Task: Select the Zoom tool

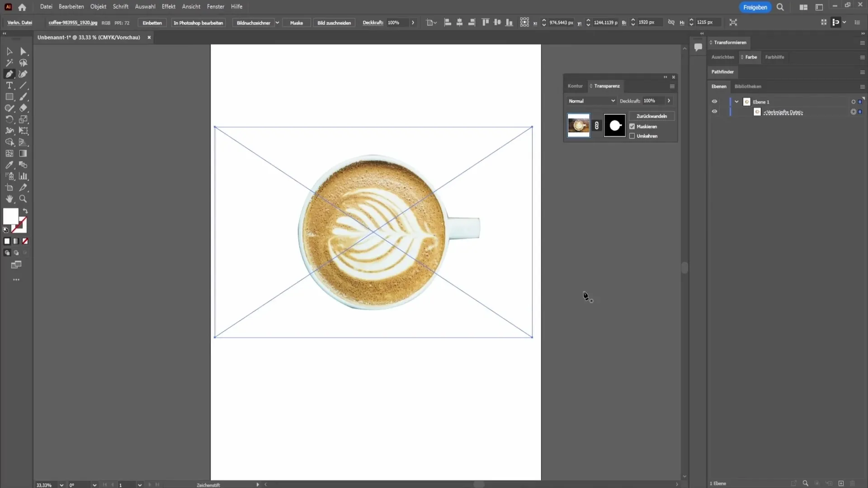Action: (24, 199)
